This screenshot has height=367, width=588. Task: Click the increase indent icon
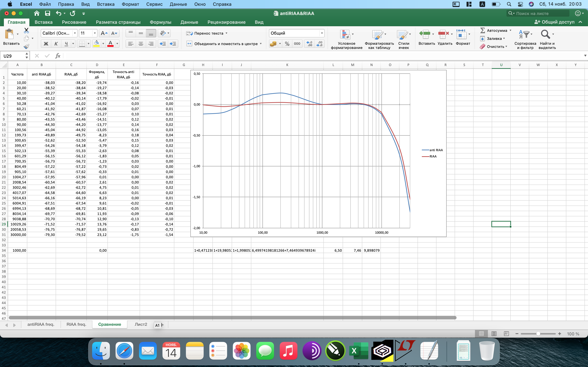pyautogui.click(x=173, y=44)
